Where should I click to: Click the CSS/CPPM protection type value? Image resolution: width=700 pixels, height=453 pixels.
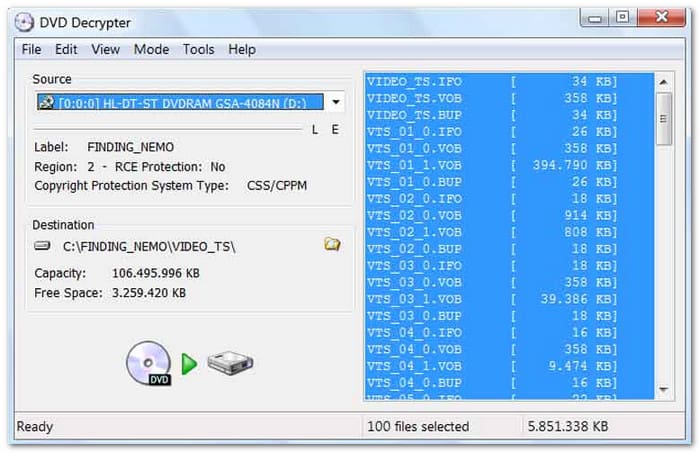click(x=277, y=186)
